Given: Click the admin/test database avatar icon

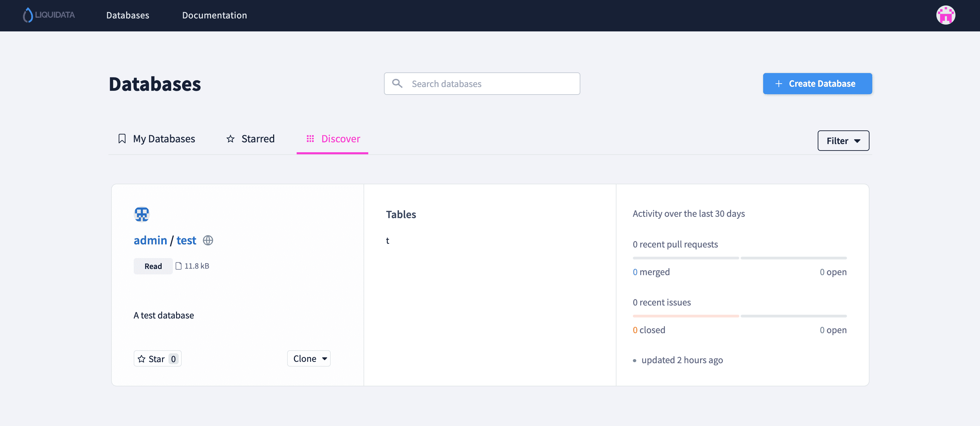Looking at the screenshot, I should pyautogui.click(x=142, y=214).
